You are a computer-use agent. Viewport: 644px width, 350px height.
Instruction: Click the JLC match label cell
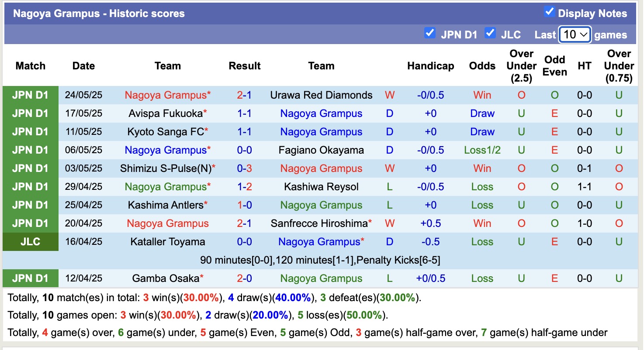pyautogui.click(x=30, y=242)
